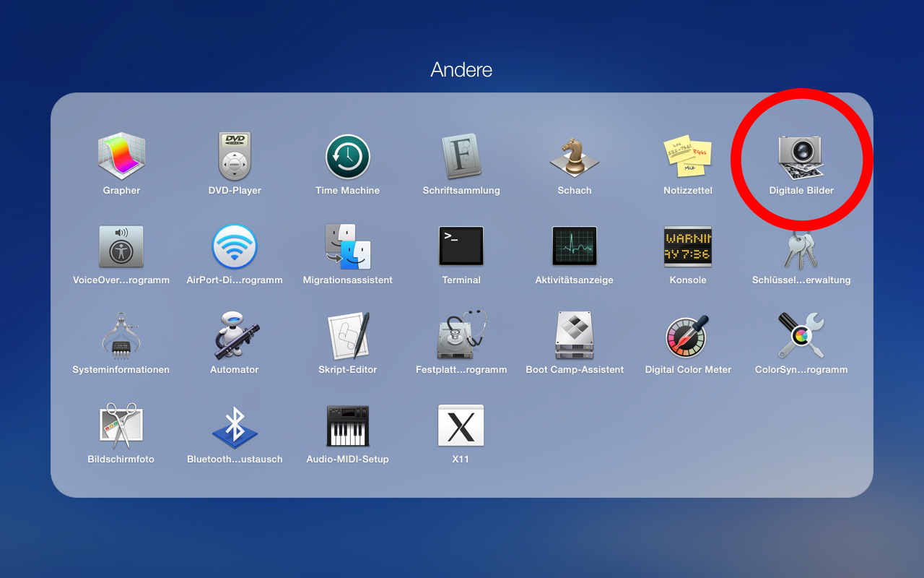Open the Konsole app
924x578 pixels.
point(687,246)
